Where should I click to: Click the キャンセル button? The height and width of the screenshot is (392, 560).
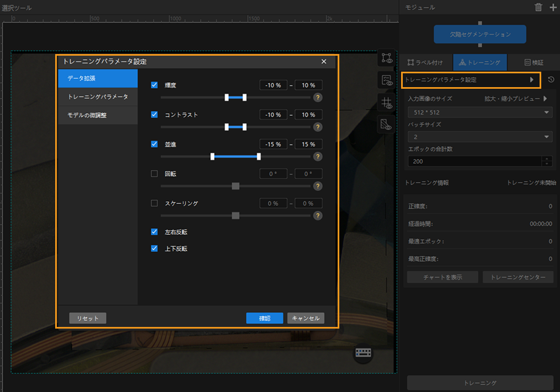[306, 318]
